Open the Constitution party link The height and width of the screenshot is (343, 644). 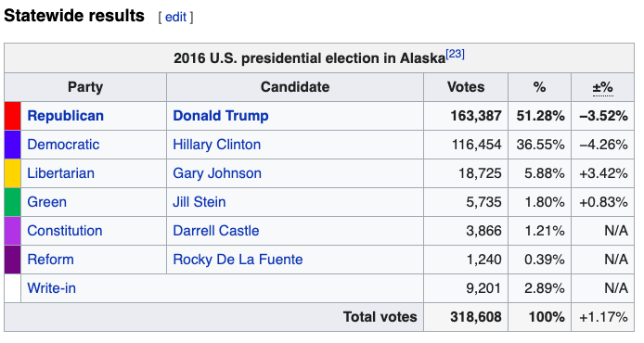tap(65, 231)
